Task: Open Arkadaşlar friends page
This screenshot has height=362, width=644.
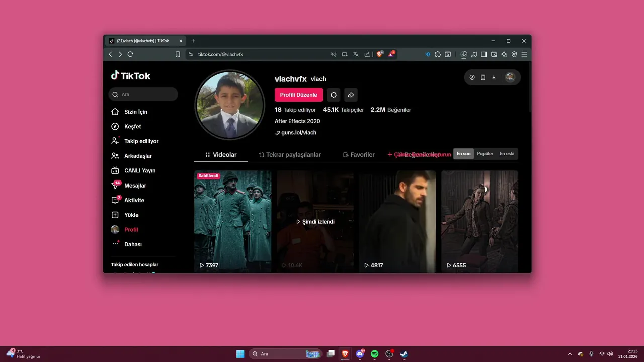Action: [132, 156]
